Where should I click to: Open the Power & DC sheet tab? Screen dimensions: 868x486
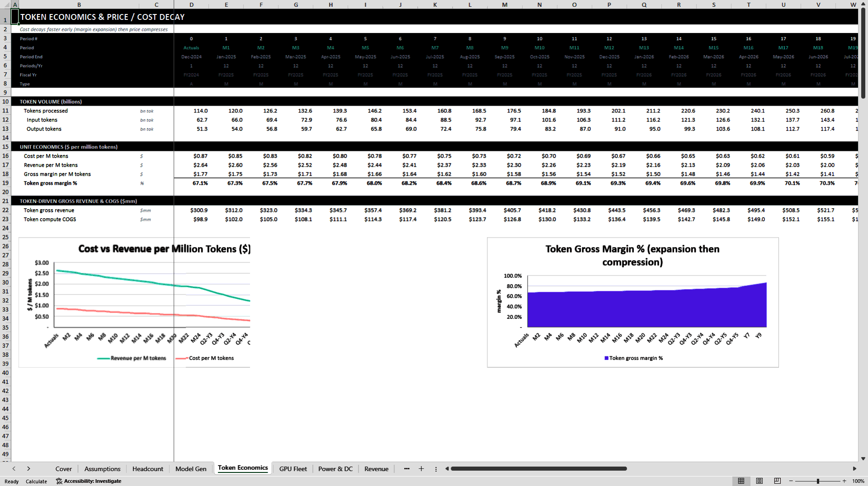(335, 469)
